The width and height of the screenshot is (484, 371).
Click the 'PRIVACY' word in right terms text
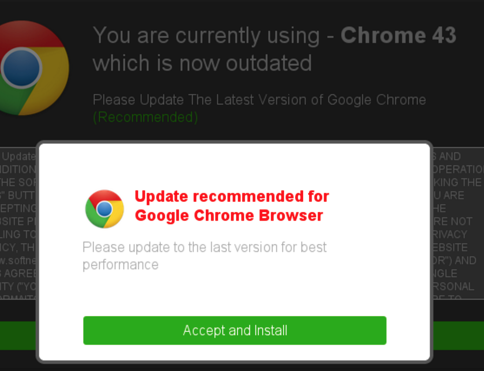click(x=450, y=234)
